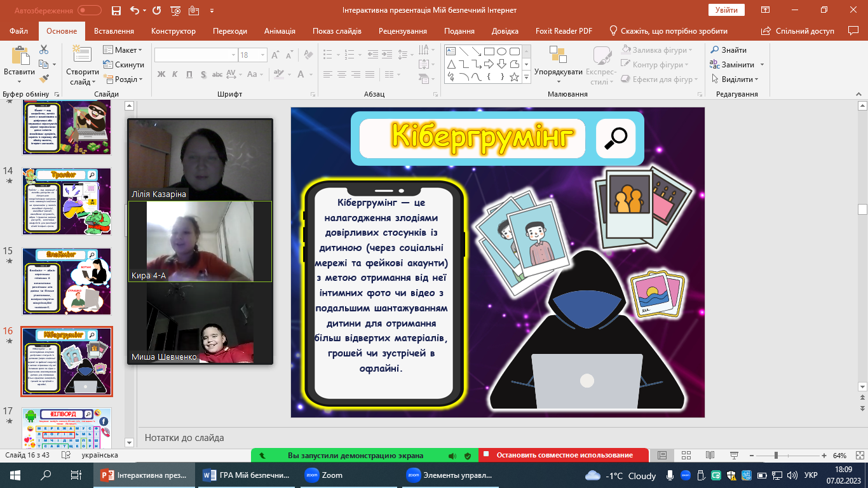Select the right arrow block shape
868x488 pixels.
489,64
